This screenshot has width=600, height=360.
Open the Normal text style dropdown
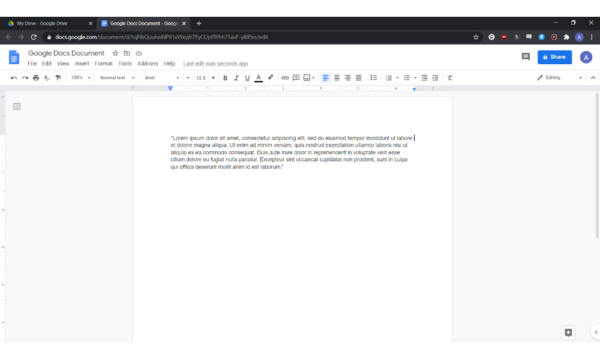click(117, 78)
